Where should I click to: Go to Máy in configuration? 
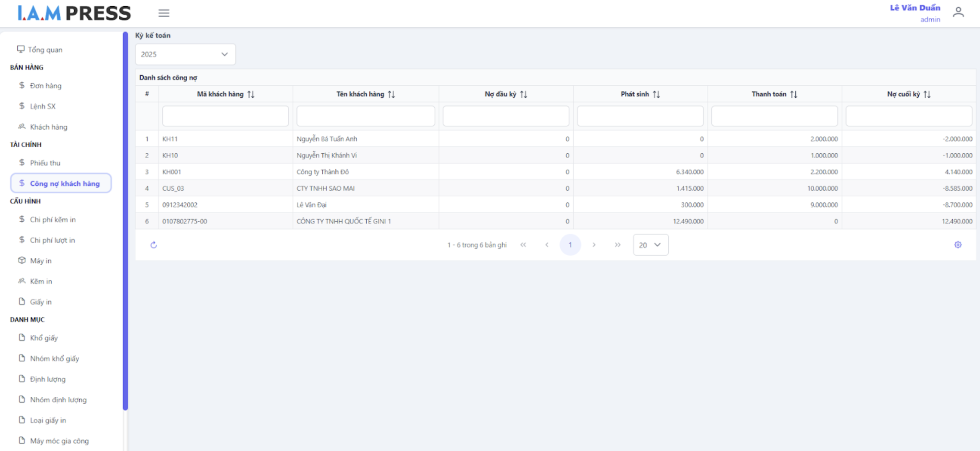tap(40, 260)
